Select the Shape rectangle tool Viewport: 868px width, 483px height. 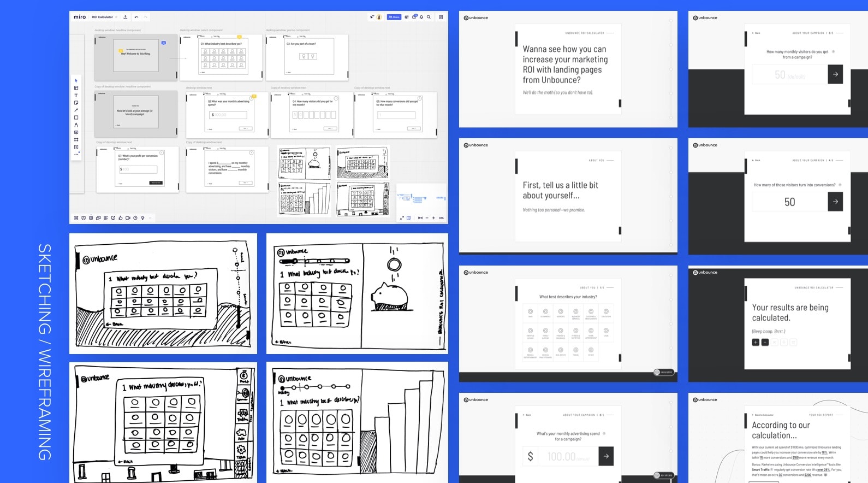click(76, 117)
